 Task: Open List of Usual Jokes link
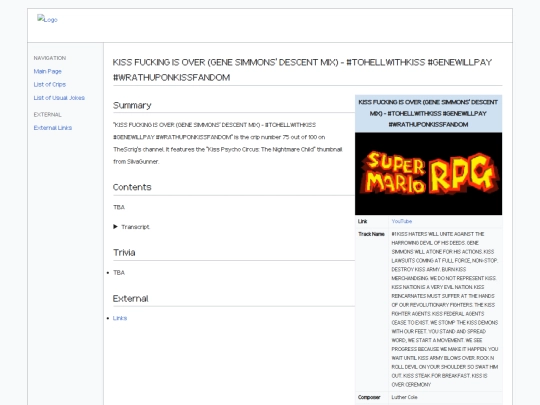click(x=59, y=98)
